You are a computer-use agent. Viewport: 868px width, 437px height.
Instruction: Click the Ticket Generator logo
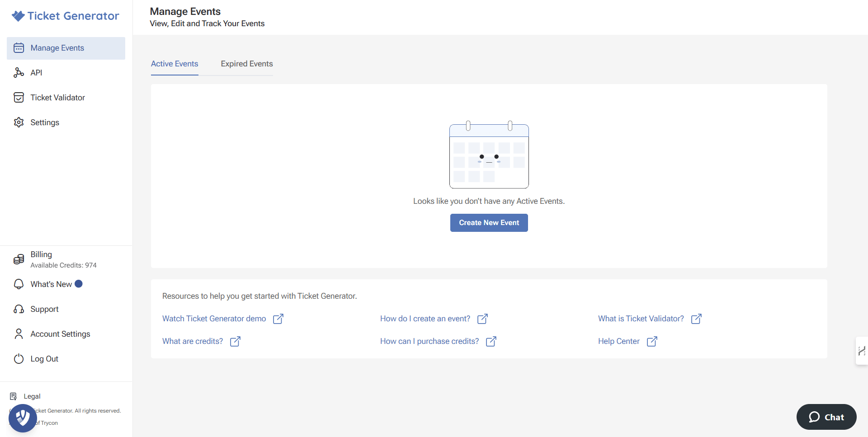(66, 16)
